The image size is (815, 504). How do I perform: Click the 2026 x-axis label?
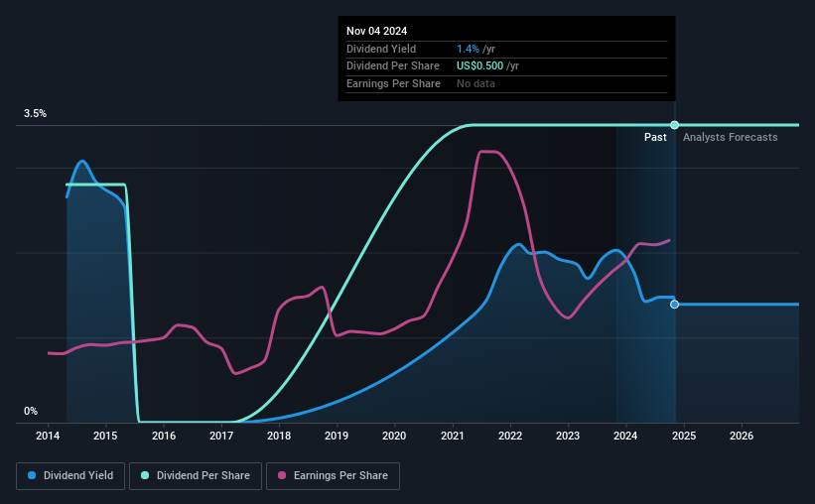[x=742, y=436]
